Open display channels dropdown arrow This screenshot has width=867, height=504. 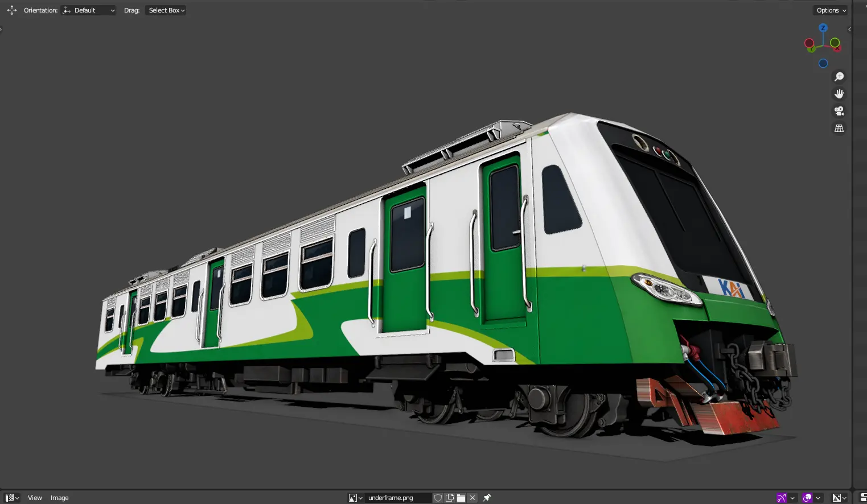(845, 498)
